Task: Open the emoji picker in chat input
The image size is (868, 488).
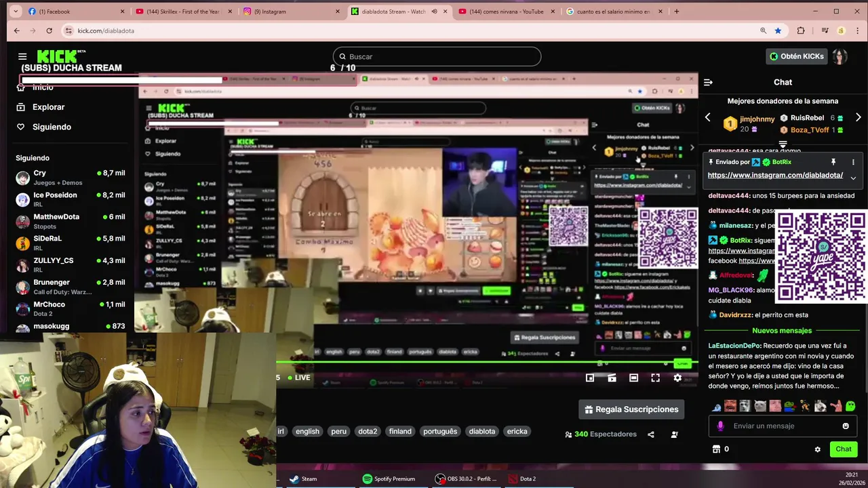Action: pyautogui.click(x=846, y=426)
